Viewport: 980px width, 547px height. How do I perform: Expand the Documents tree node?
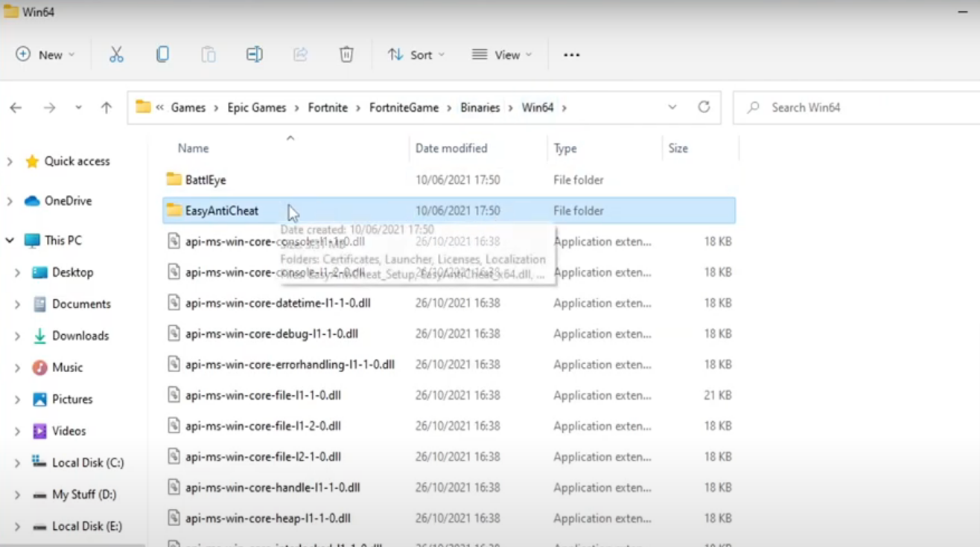pos(17,304)
